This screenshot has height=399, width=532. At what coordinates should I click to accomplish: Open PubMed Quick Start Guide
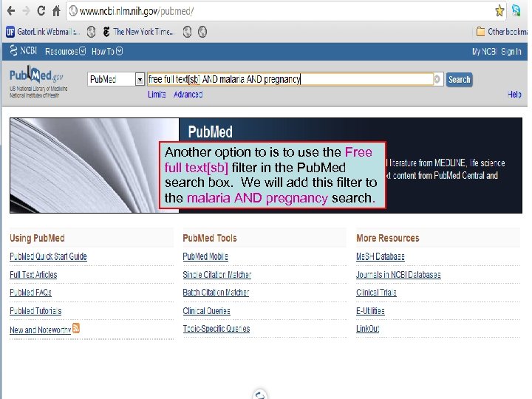[48, 256]
